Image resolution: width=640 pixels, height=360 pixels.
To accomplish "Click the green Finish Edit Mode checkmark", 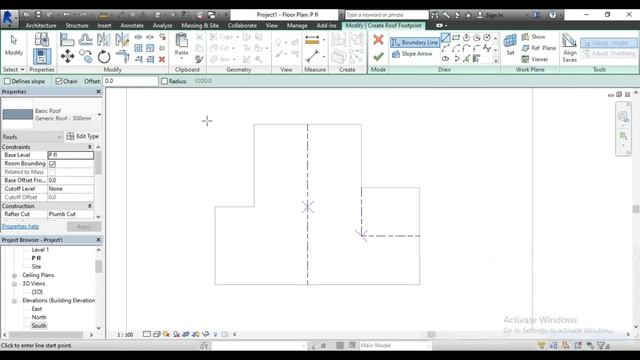I will click(x=378, y=56).
